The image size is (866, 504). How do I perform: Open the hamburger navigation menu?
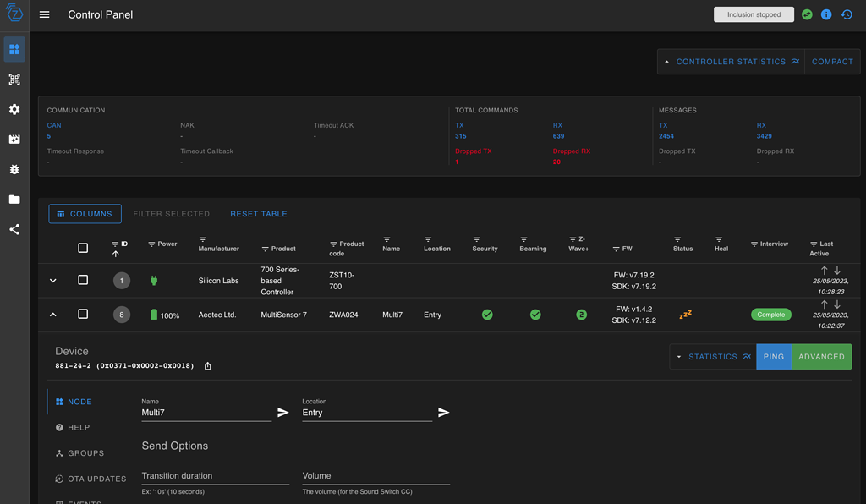pyautogui.click(x=45, y=14)
